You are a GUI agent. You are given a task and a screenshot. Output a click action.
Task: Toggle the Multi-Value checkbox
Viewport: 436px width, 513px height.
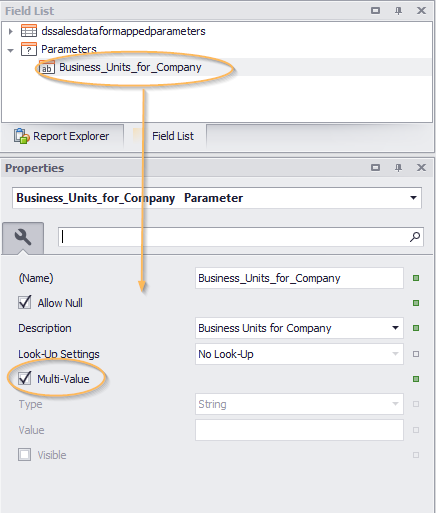click(25, 379)
